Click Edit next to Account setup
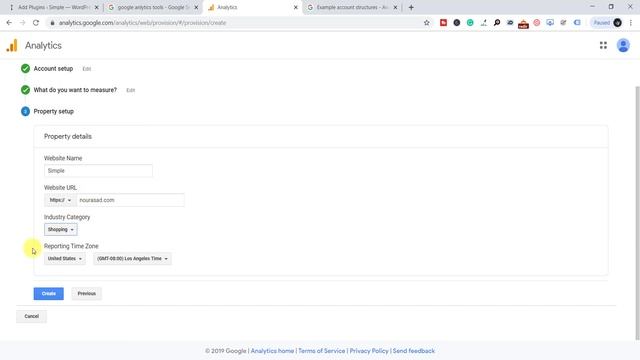The height and width of the screenshot is (360, 640). (x=87, y=69)
